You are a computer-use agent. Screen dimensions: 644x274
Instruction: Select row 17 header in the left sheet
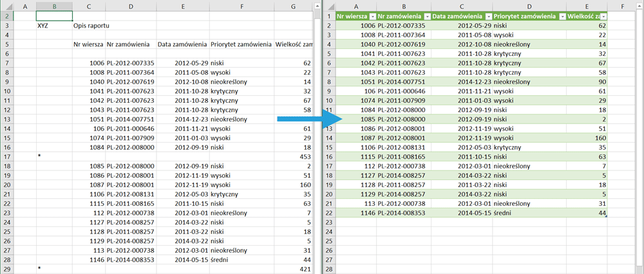click(6, 156)
